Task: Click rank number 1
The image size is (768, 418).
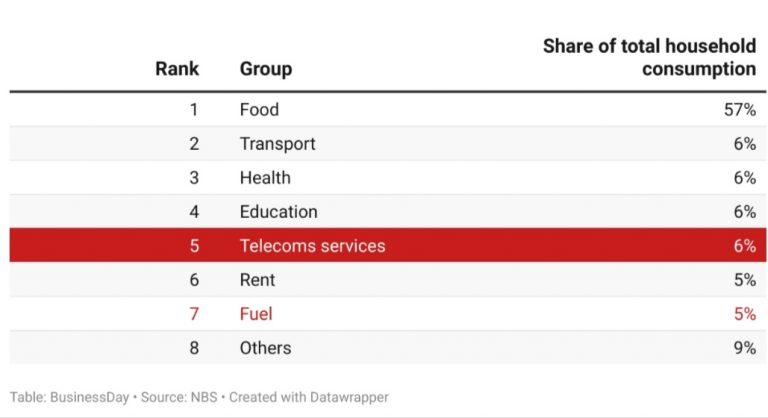Action: click(194, 110)
